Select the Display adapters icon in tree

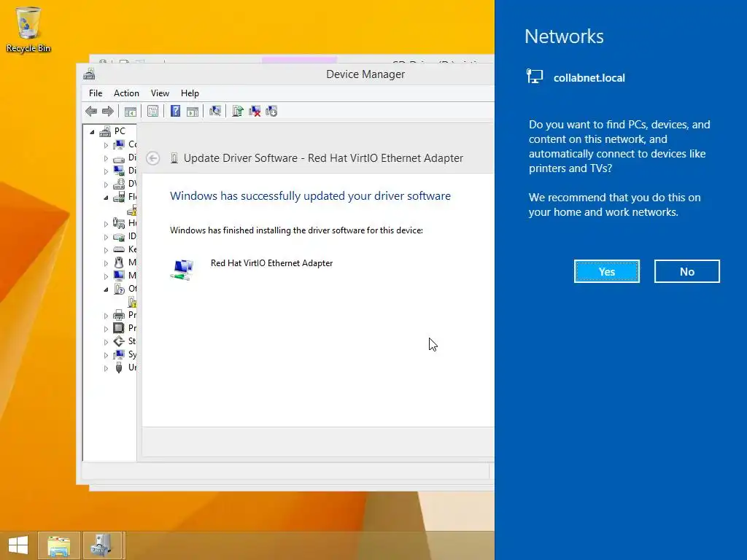point(119,171)
